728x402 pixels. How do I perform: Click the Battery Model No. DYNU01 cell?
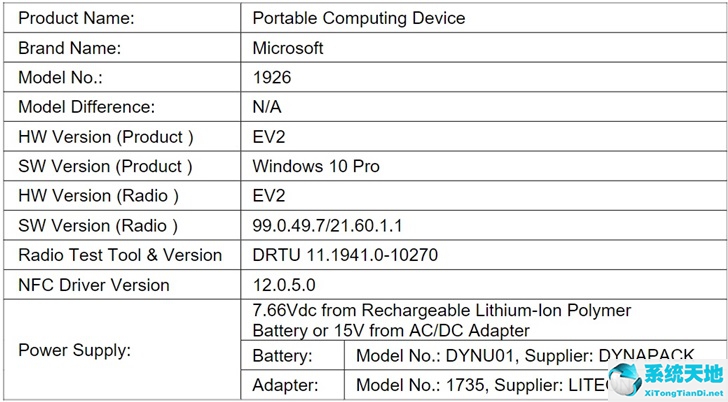535,355
